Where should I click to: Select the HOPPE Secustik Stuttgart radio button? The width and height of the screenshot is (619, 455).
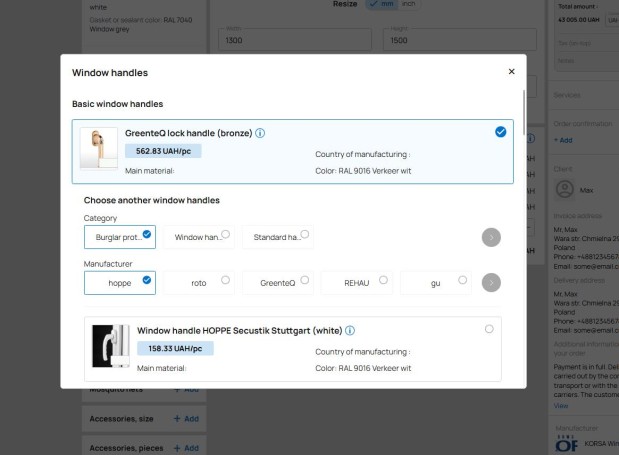pyautogui.click(x=489, y=329)
